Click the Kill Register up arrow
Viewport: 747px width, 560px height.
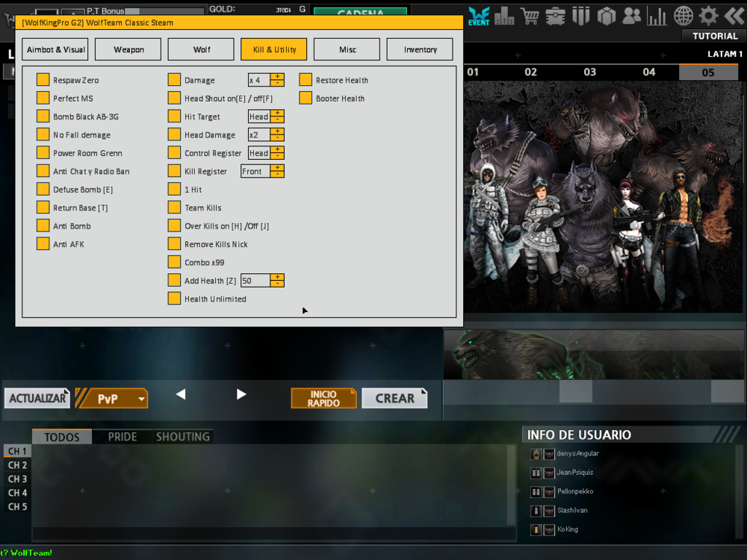pyautogui.click(x=277, y=168)
